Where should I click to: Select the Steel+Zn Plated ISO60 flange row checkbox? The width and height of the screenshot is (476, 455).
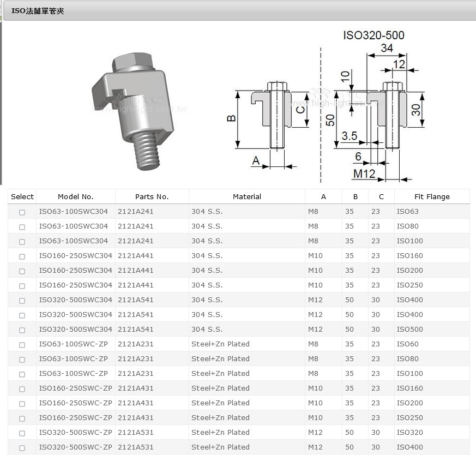pyautogui.click(x=22, y=344)
